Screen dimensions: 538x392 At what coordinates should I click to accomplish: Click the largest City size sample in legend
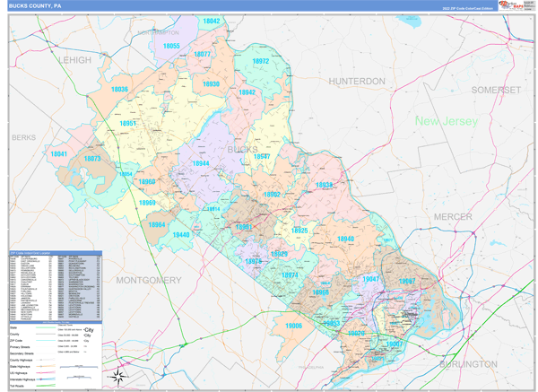(89, 329)
